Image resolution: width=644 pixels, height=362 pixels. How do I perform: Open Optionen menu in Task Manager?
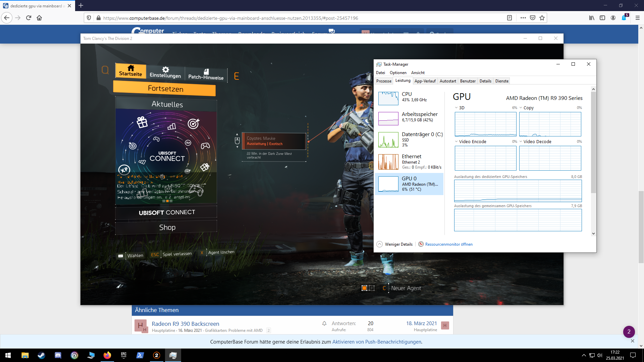pos(398,73)
